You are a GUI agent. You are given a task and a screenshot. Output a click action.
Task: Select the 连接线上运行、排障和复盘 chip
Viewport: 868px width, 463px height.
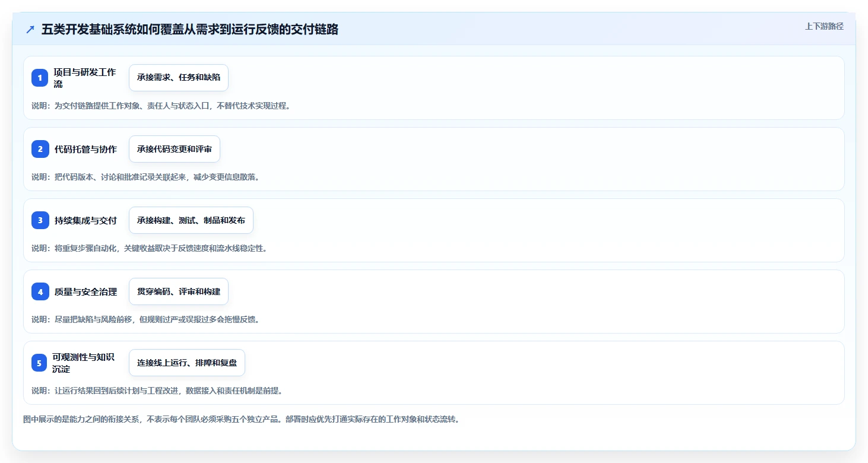tap(187, 363)
